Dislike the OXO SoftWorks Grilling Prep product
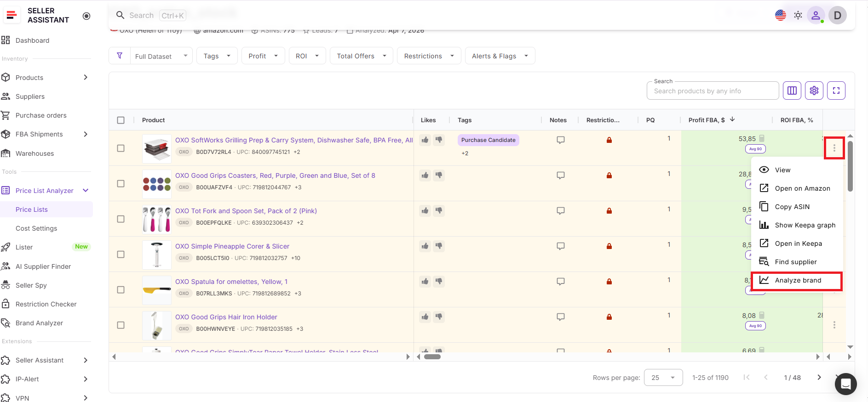The height and width of the screenshot is (402, 868). tap(439, 140)
